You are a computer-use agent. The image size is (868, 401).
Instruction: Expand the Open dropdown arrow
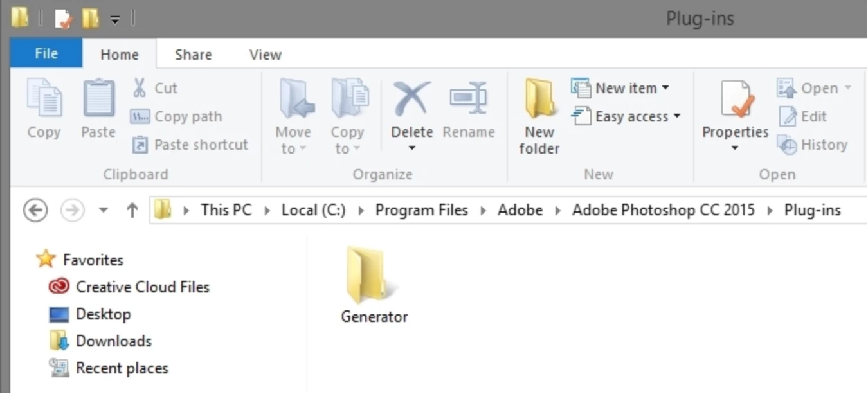point(847,88)
